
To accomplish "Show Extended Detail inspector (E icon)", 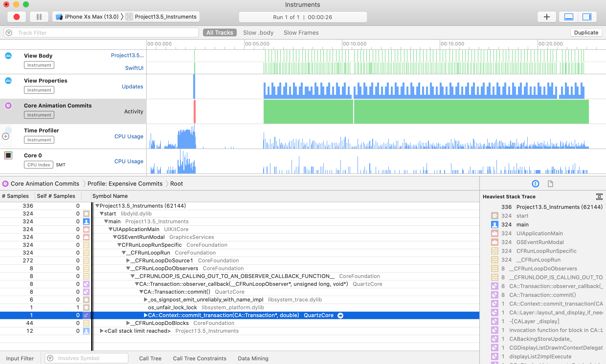I will [x=535, y=184].
